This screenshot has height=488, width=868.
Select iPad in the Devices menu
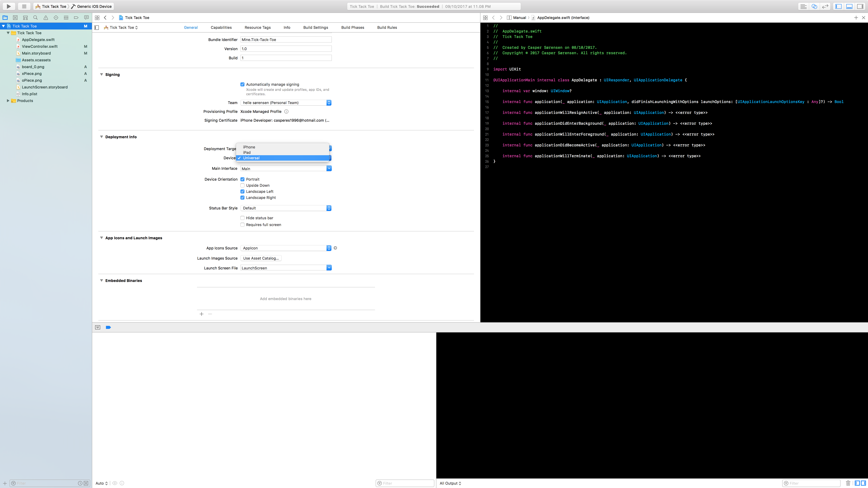coord(282,152)
